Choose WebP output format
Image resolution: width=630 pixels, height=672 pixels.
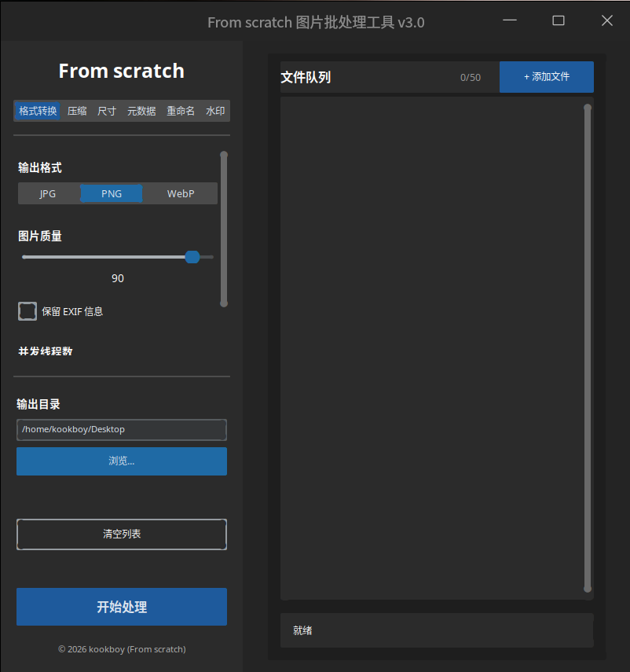(x=181, y=193)
